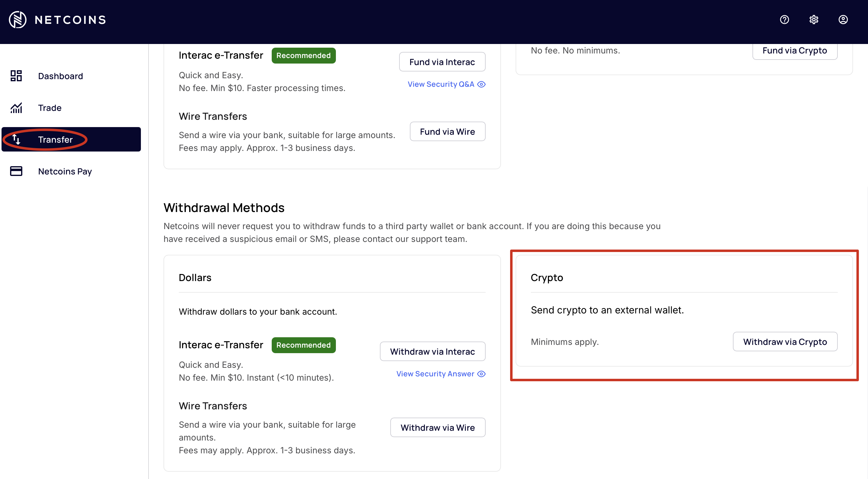The image size is (868, 479).
Task: Click Withdraw via Interac
Action: point(432,351)
